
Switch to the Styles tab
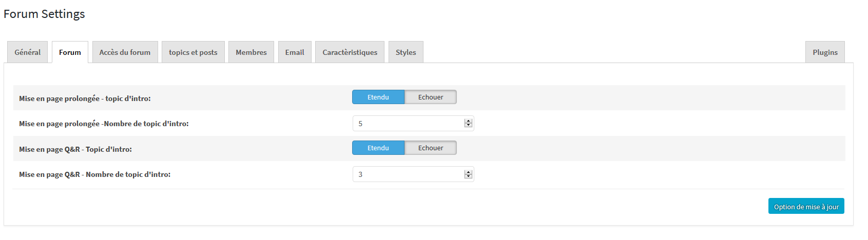click(406, 52)
